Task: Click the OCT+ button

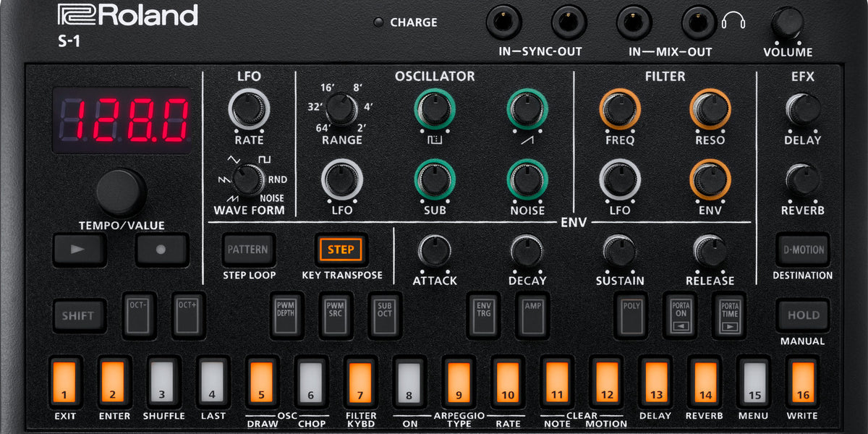Action: (x=188, y=315)
